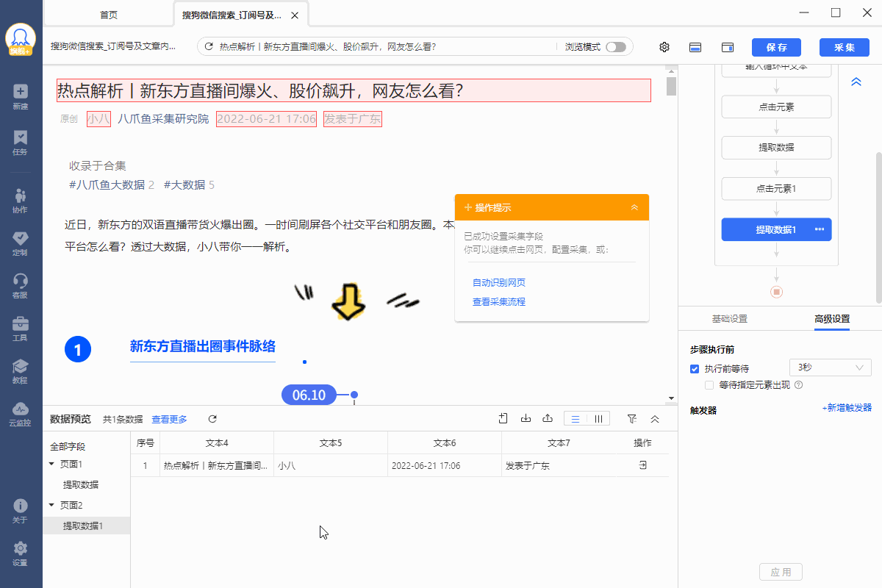Viewport: 882px width, 588px height.
Task: Click the stop node at workflow end
Action: coord(776,292)
